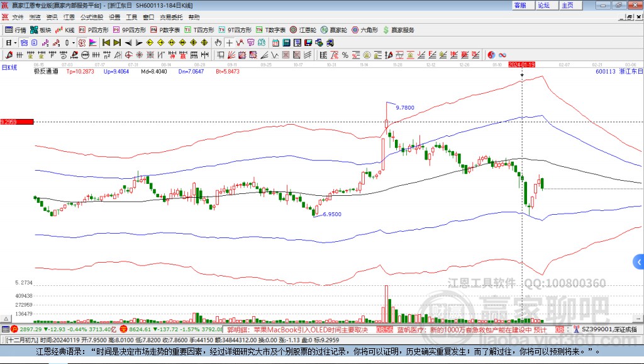The height and width of the screenshot is (364, 644).
Task: Open the 行情 quotes view
Action: [15, 30]
